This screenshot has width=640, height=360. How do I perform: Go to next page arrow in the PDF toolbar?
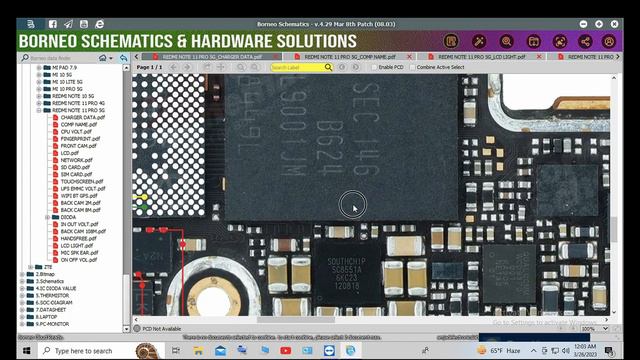click(187, 67)
